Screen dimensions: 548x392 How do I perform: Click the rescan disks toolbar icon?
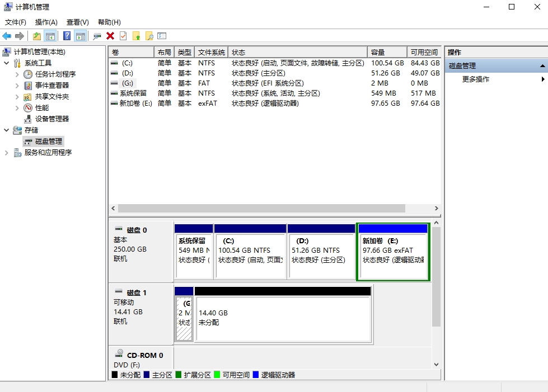pyautogui.click(x=97, y=36)
